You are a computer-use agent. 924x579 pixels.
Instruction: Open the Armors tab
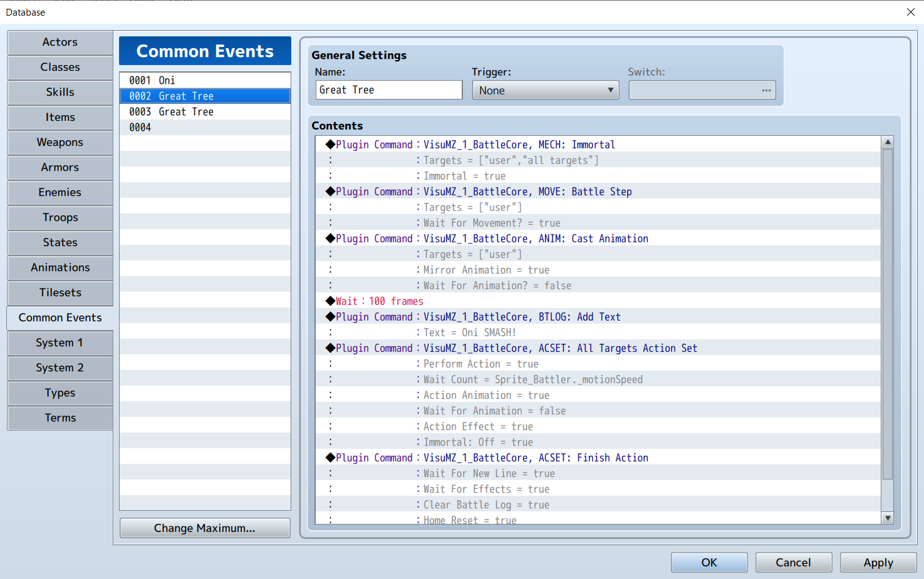pyautogui.click(x=60, y=168)
